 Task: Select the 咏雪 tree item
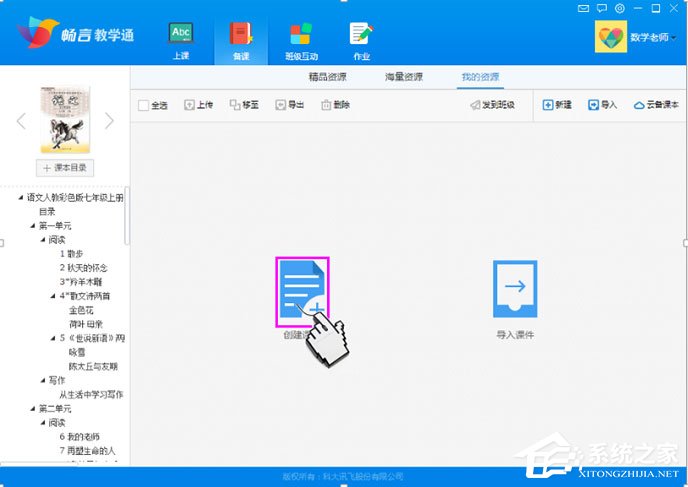pyautogui.click(x=77, y=352)
